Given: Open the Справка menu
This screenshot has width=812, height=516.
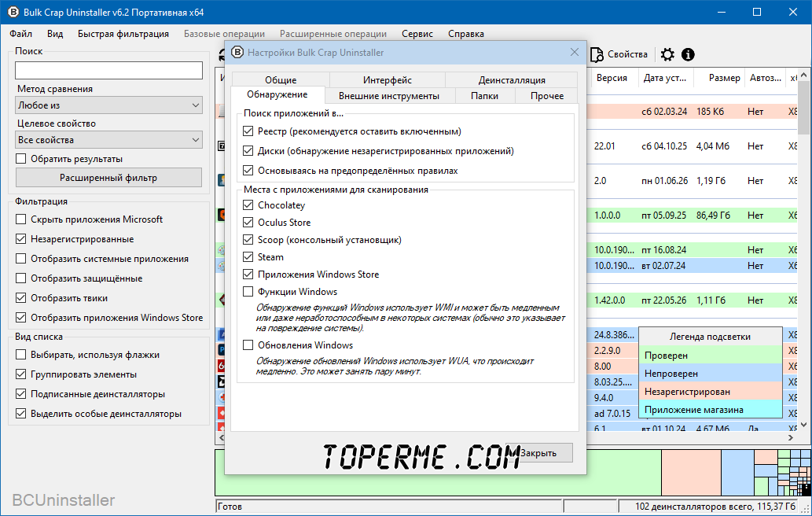Looking at the screenshot, I should (x=466, y=34).
